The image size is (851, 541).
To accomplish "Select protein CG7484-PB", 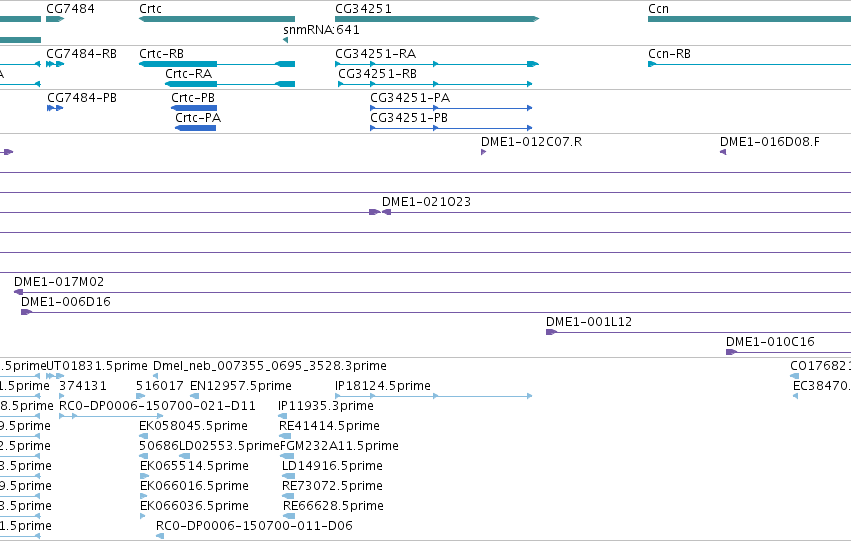I will [55, 108].
